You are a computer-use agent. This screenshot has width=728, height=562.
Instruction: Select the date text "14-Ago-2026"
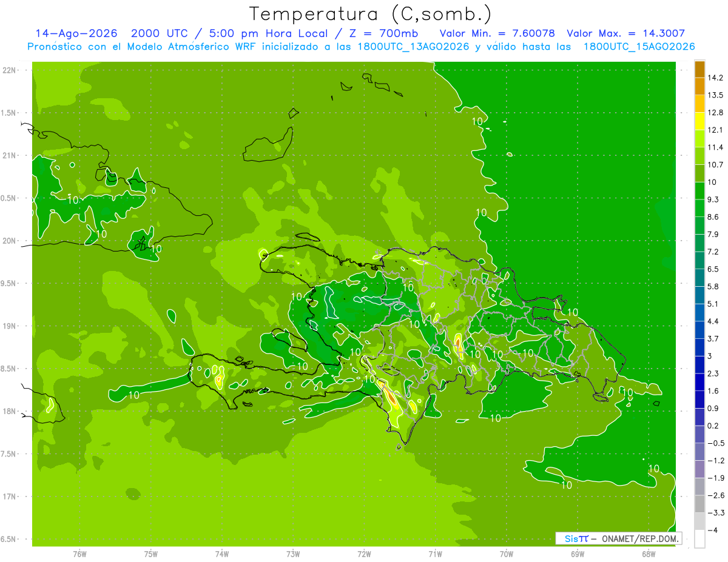[76, 33]
